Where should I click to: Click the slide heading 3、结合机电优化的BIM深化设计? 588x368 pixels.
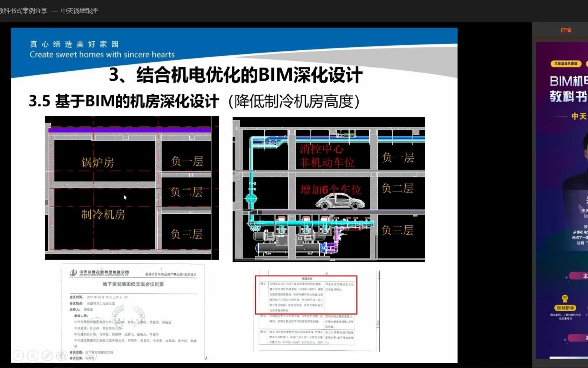[x=236, y=74]
